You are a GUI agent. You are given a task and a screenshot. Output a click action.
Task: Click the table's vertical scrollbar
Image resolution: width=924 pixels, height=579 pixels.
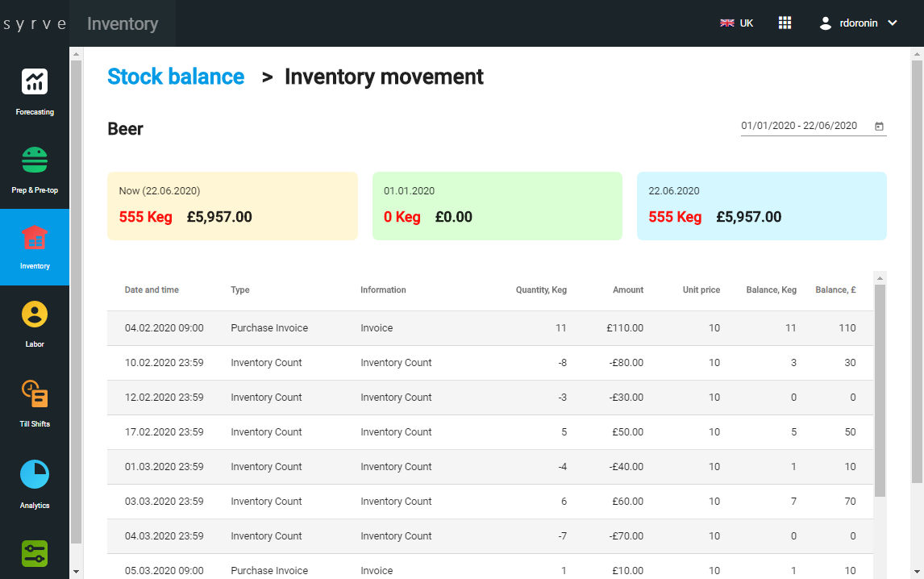[x=880, y=387]
